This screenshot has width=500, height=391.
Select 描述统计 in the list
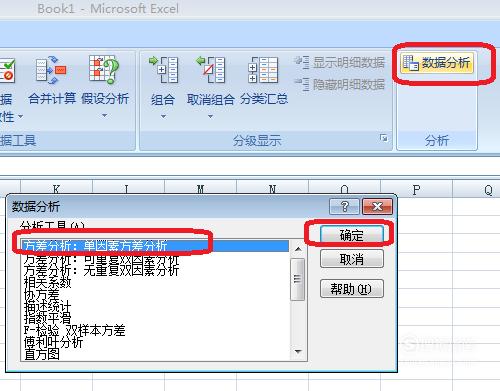tap(155, 306)
